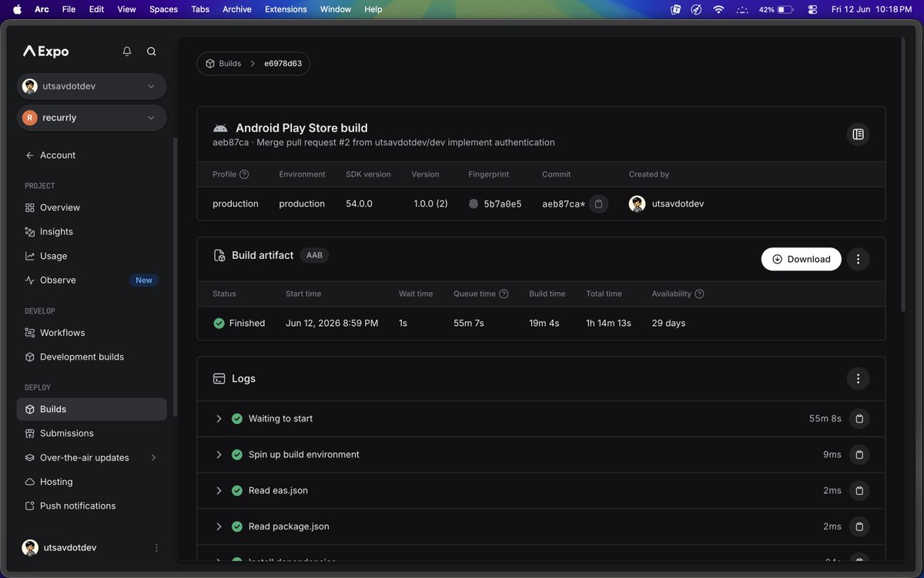Open search using the magnifier icon

pyautogui.click(x=152, y=52)
